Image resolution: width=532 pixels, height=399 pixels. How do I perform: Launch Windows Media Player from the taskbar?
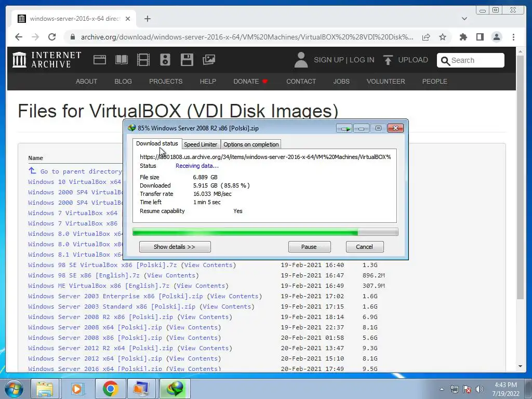point(77,389)
